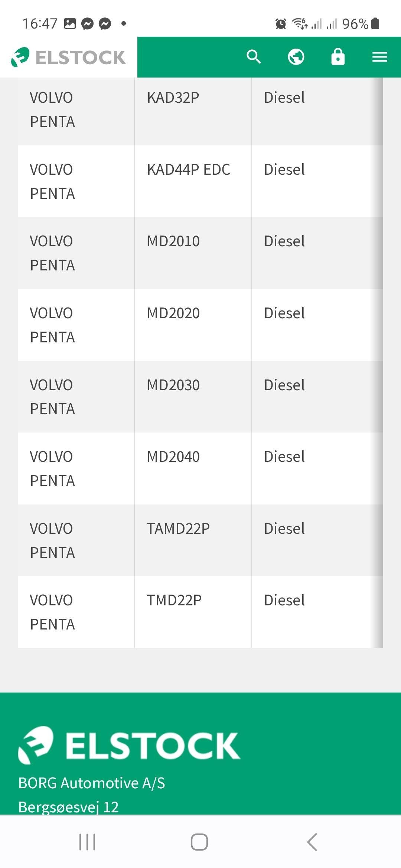
Task: Select the MD2040 engine row
Action: pos(200,468)
